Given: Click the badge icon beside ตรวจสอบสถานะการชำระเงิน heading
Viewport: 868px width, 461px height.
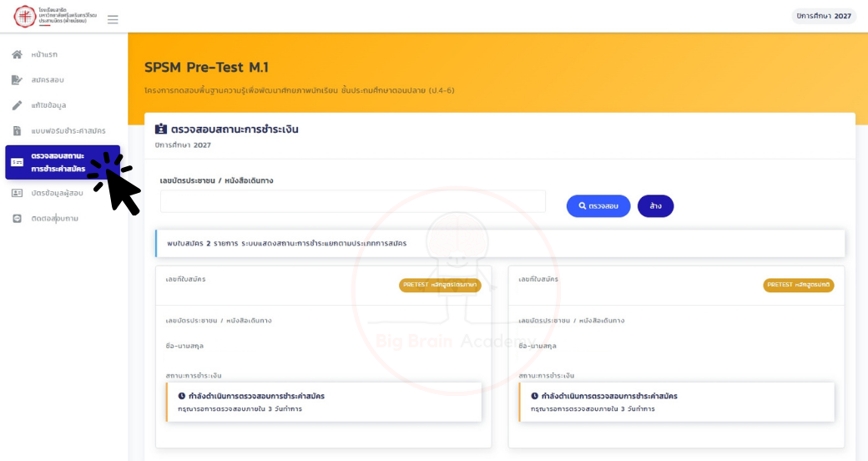Looking at the screenshot, I should [160, 129].
